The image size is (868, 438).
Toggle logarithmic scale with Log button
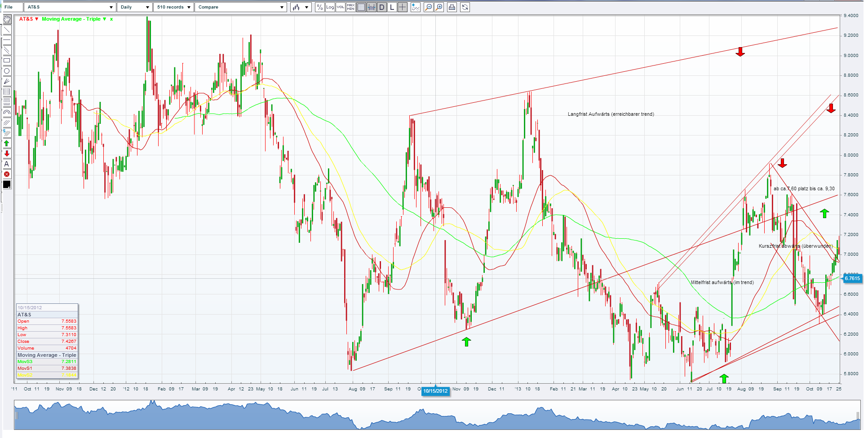(x=330, y=7)
